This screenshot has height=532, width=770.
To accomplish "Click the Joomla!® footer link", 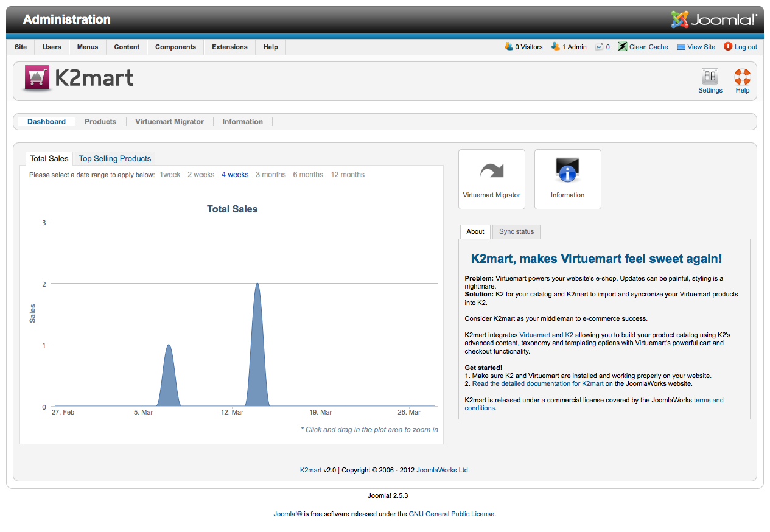I will coord(288,514).
